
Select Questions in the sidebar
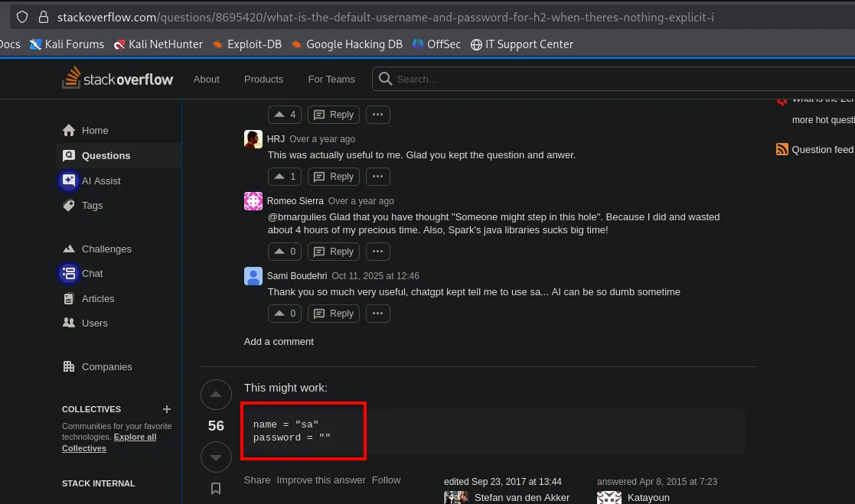tap(119, 155)
